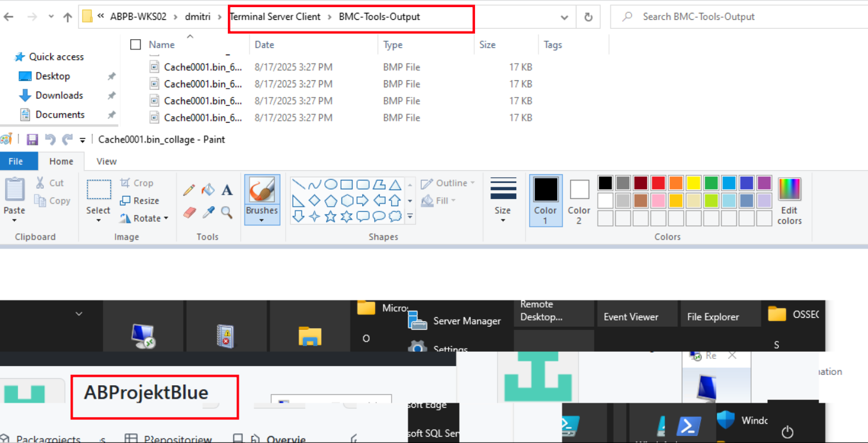Activate the Color 1 selector
Screen dimensions: 868x443
coord(546,200)
